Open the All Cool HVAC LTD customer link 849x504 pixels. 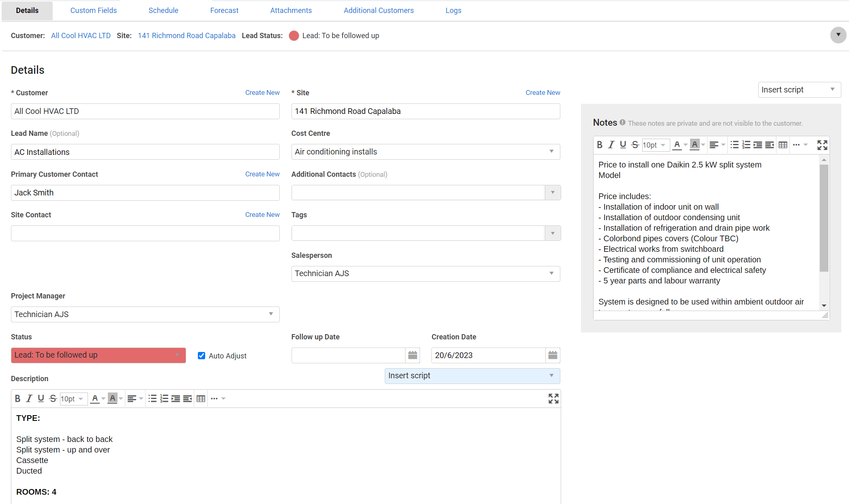tap(81, 36)
